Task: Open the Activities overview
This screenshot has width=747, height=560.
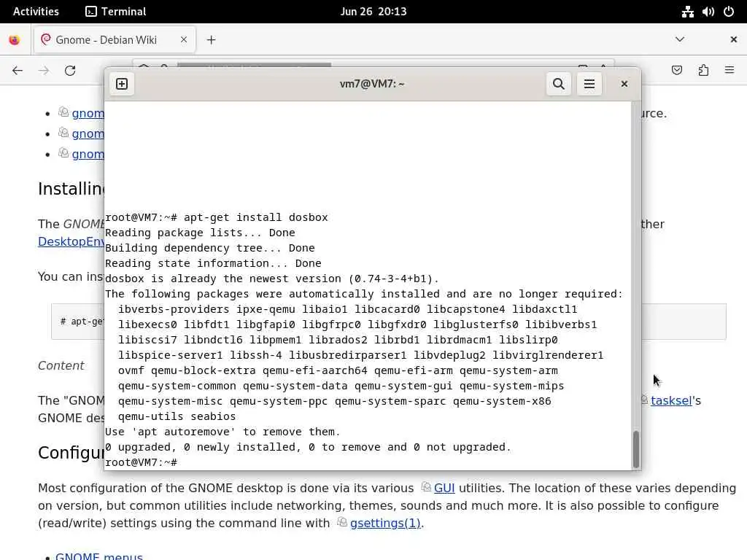Action: pyautogui.click(x=36, y=12)
